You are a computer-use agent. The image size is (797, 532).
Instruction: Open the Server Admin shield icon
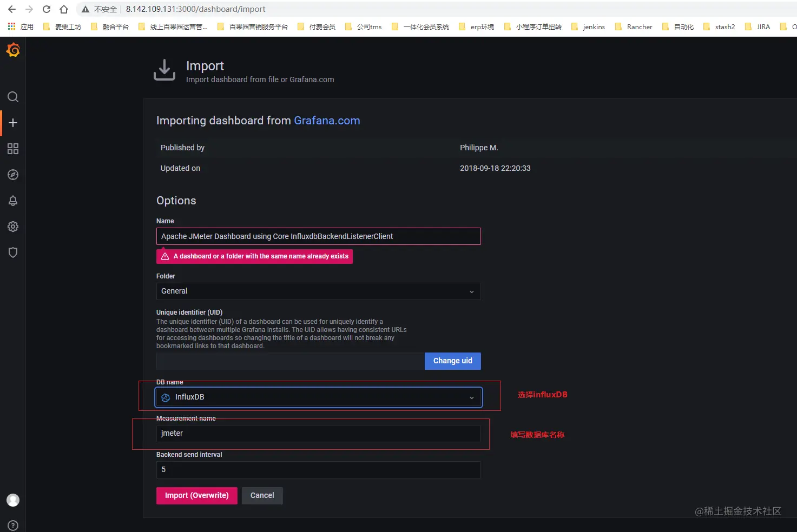13,252
